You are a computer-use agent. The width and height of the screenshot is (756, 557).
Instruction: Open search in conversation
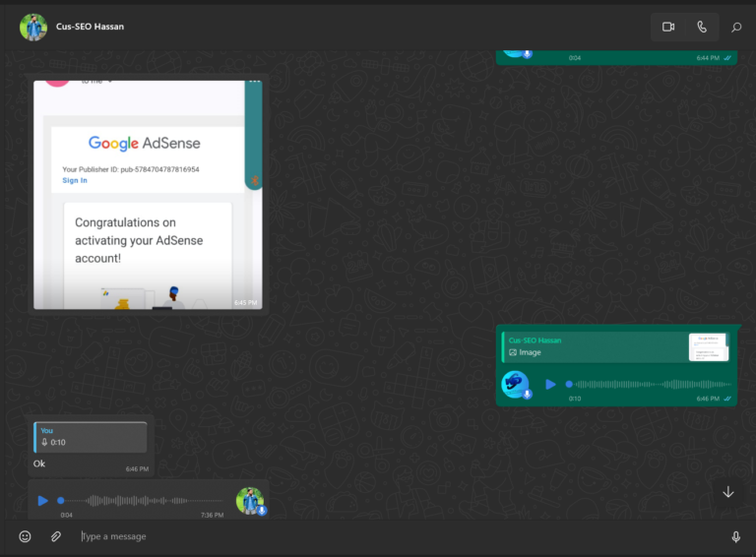736,27
